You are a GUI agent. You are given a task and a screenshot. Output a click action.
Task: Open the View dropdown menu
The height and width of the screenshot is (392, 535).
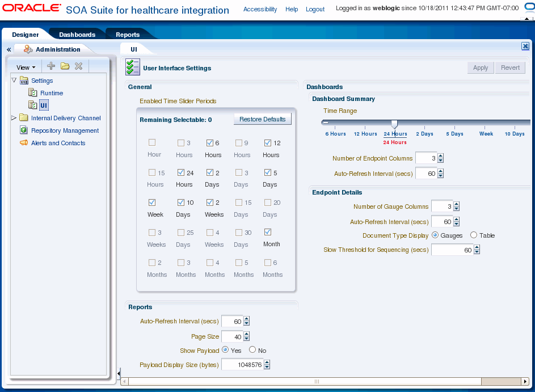pos(26,67)
